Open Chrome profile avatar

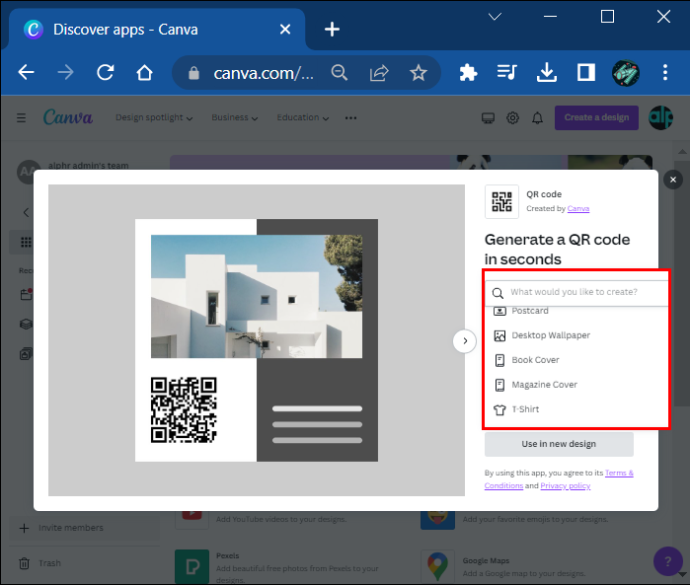[x=626, y=73]
